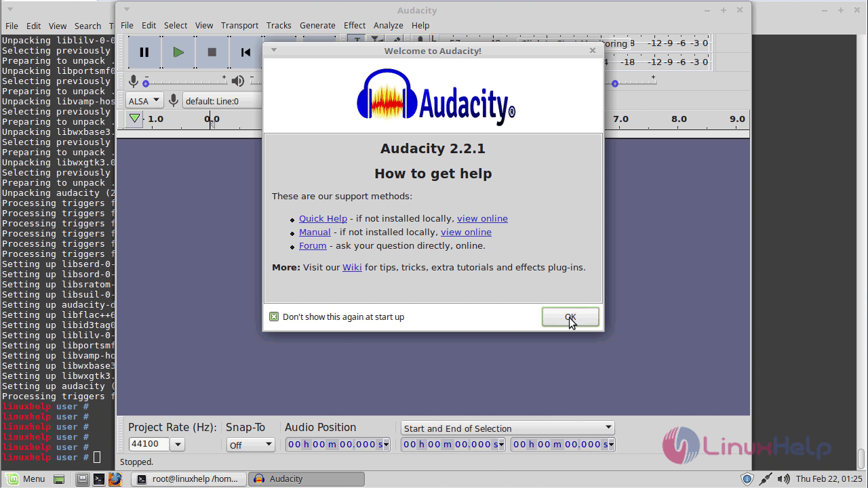Image resolution: width=868 pixels, height=488 pixels.
Task: Click the system tray volume icon
Action: pos(783,479)
